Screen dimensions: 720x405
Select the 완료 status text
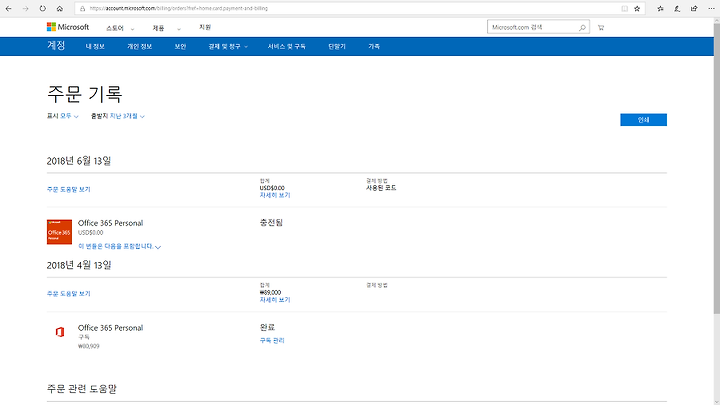pyautogui.click(x=267, y=327)
